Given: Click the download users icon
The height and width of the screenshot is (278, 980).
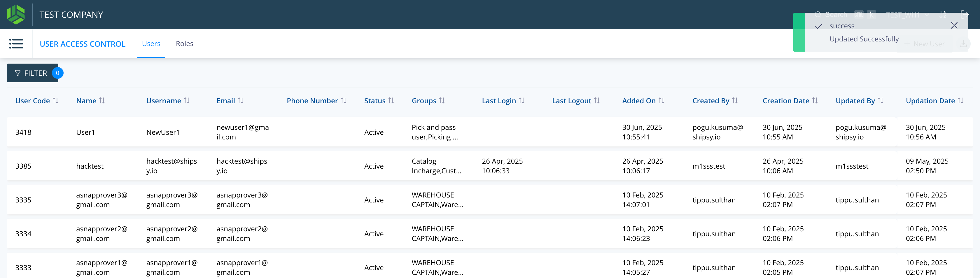Looking at the screenshot, I should [963, 44].
